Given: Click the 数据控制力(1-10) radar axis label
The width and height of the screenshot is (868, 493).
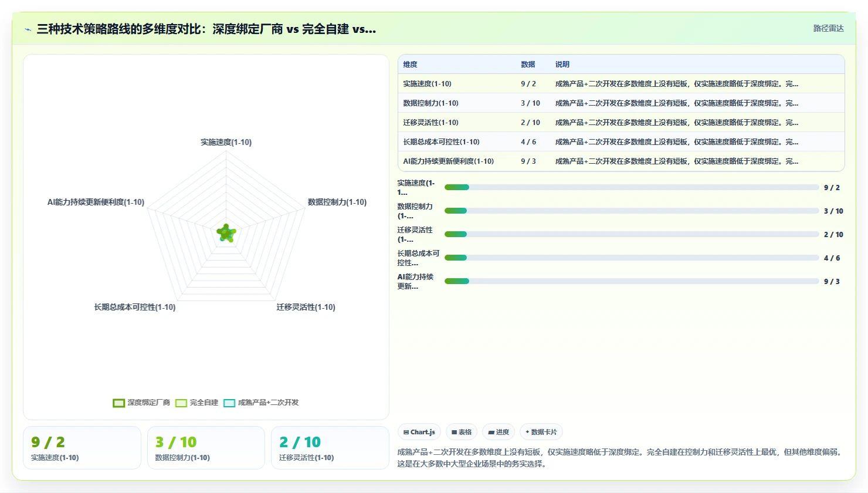Looking at the screenshot, I should click(337, 202).
